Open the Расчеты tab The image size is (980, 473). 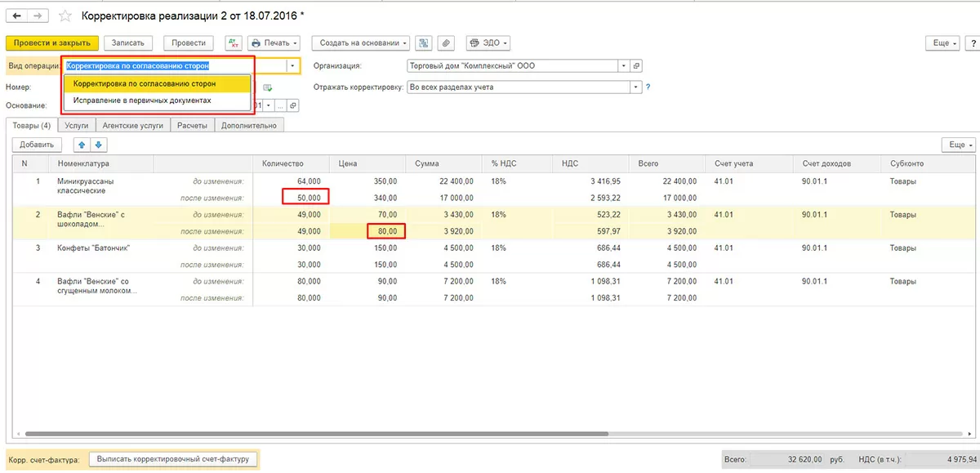click(x=193, y=125)
